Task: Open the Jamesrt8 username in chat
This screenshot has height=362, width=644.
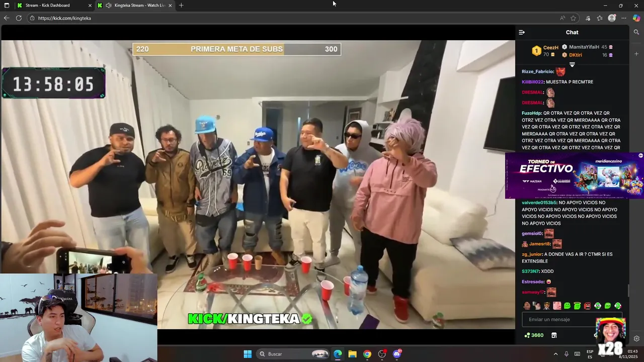Action: click(540, 244)
